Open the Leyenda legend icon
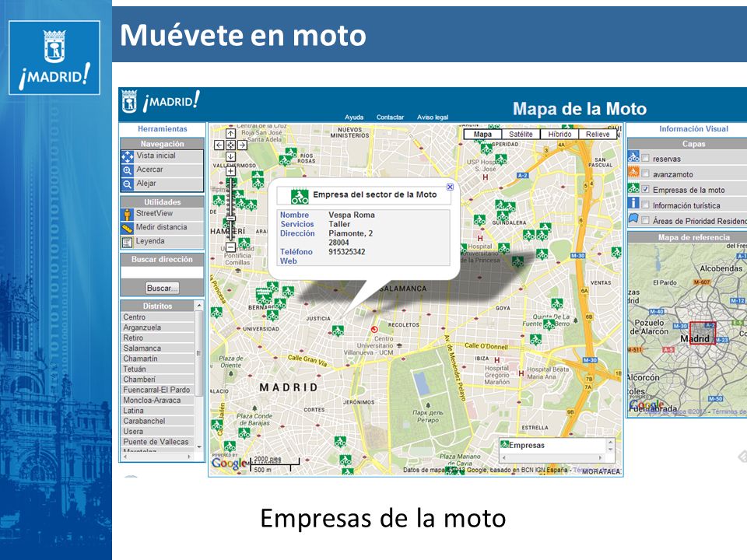This screenshot has height=560, width=747. point(127,242)
